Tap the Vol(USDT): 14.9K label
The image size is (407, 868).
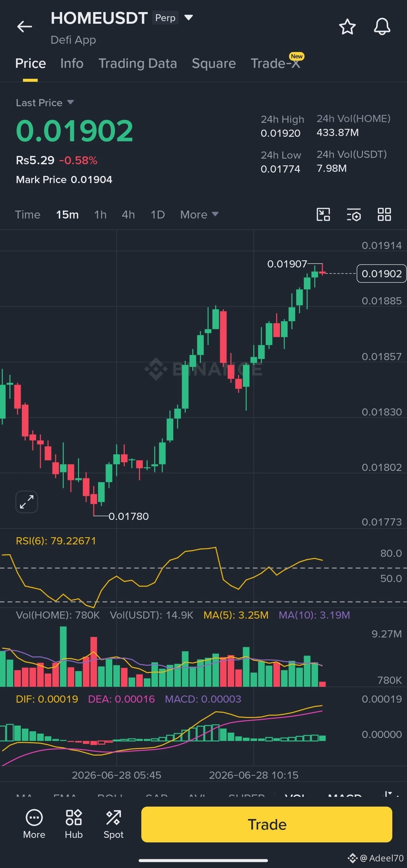151,615
